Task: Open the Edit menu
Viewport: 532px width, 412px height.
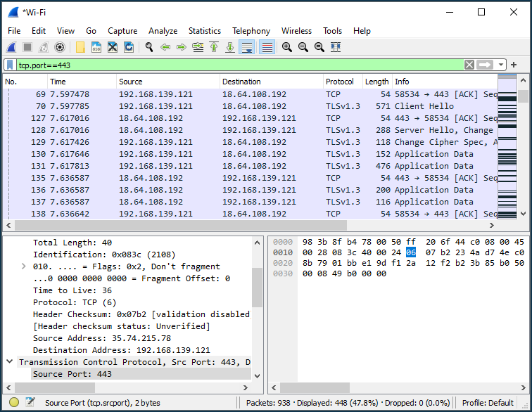Action: tap(39, 31)
